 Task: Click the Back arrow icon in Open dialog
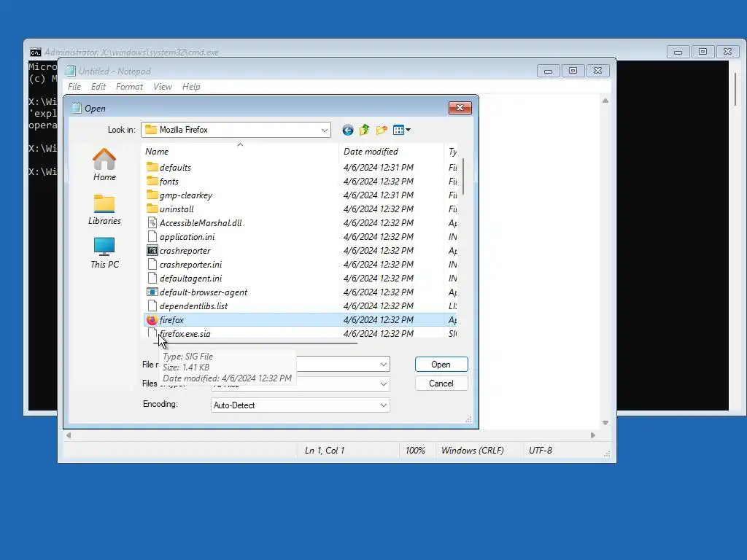(x=348, y=130)
